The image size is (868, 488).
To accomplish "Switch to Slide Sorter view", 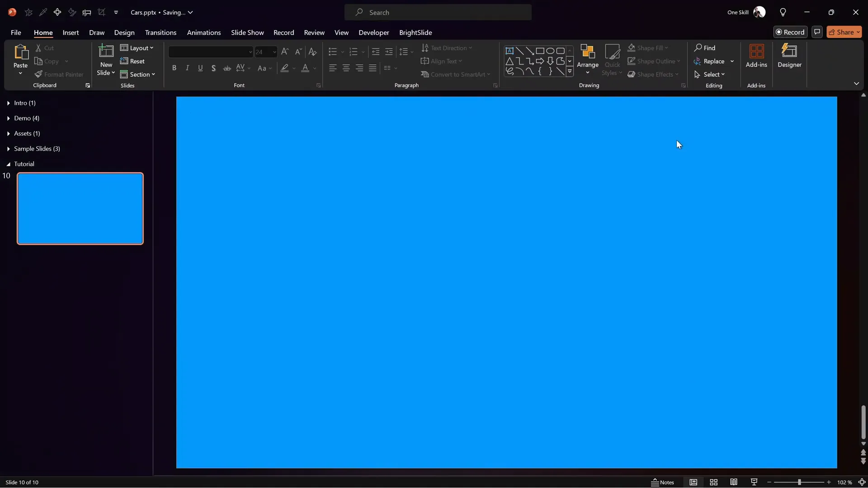I will coord(714,482).
